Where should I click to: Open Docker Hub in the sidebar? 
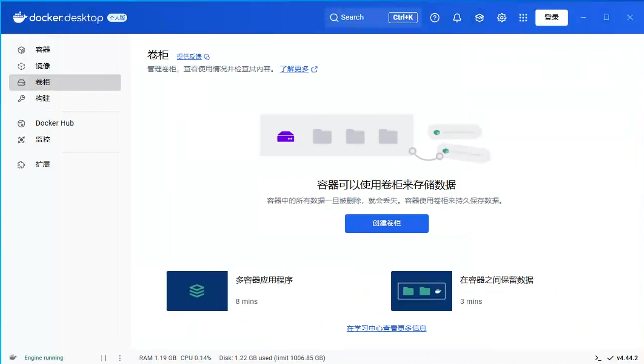[x=65, y=123]
